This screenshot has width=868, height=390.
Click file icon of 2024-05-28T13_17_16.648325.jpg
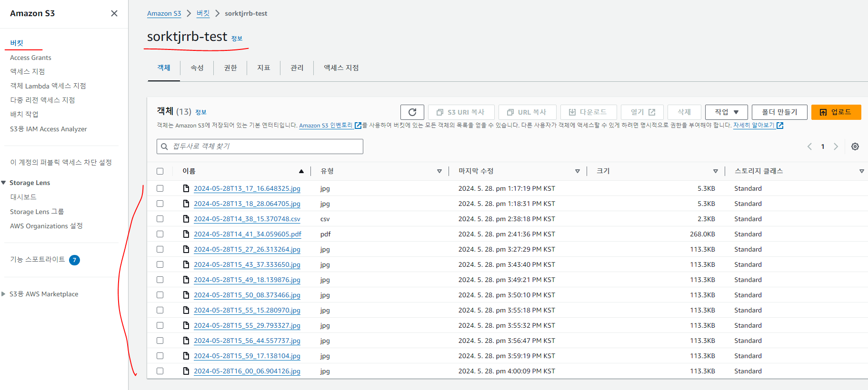(187, 188)
